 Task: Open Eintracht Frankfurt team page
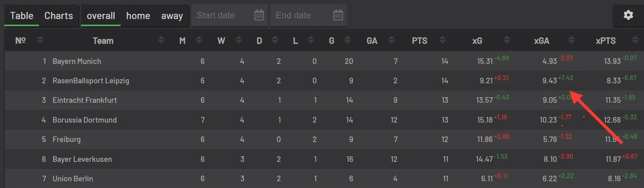pos(85,100)
